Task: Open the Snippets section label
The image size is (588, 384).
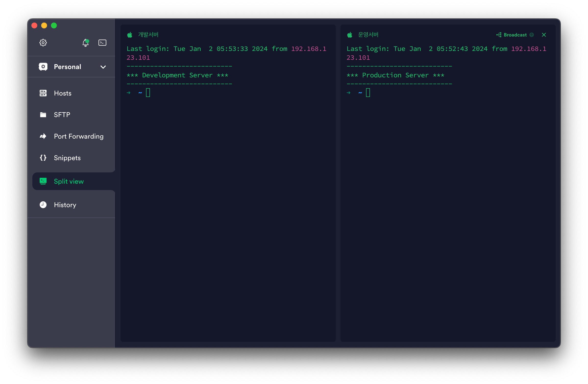Action: [x=67, y=158]
